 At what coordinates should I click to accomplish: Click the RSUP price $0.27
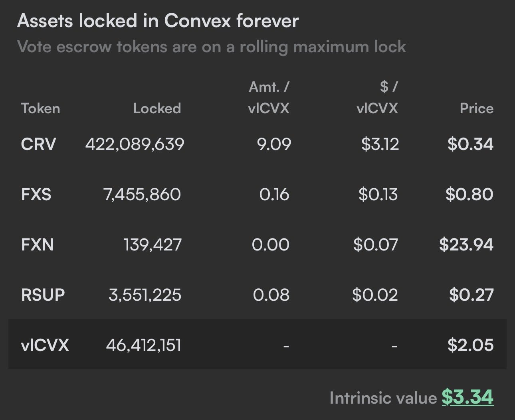471,295
